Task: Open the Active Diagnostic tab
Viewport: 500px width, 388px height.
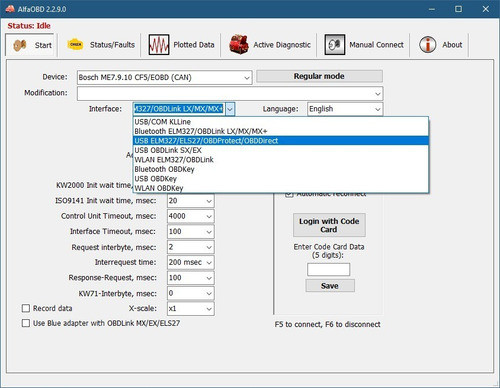Action: click(282, 45)
